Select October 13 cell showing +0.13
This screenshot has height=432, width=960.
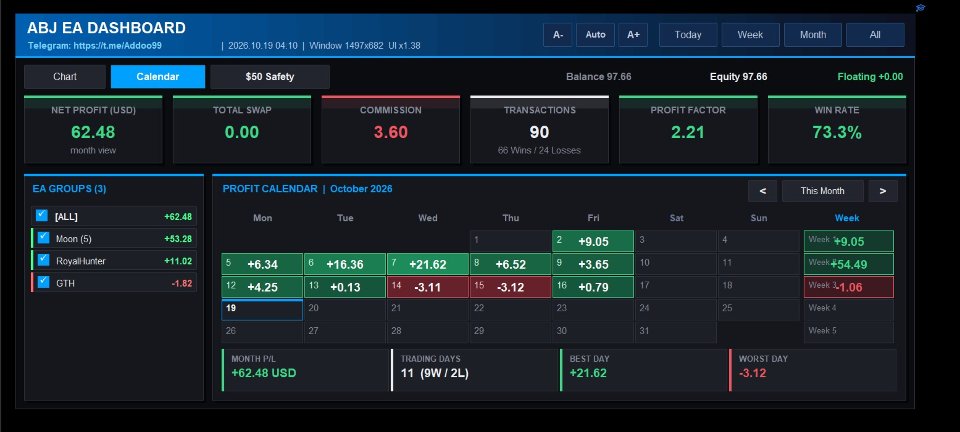point(345,287)
